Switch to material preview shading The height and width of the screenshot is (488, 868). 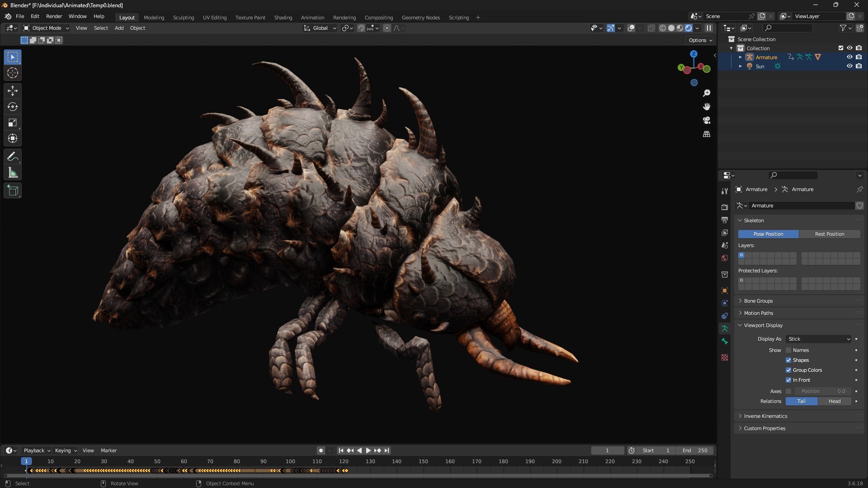coord(680,28)
